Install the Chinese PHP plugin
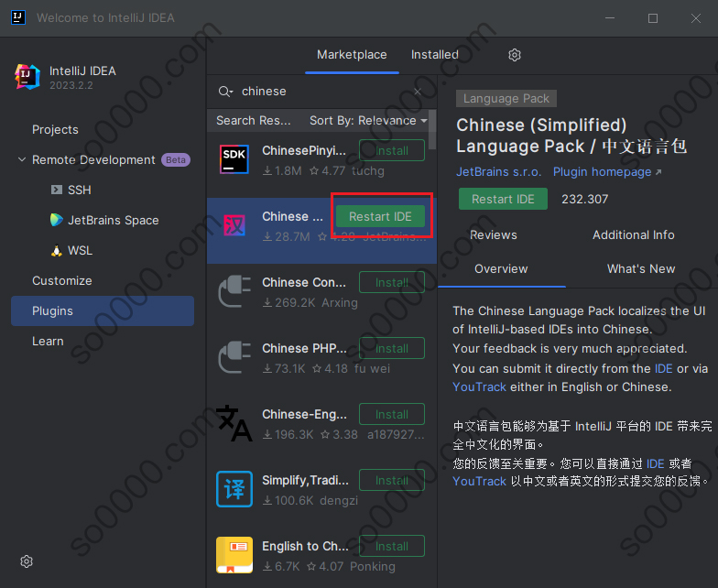This screenshot has width=718, height=588. click(x=392, y=348)
